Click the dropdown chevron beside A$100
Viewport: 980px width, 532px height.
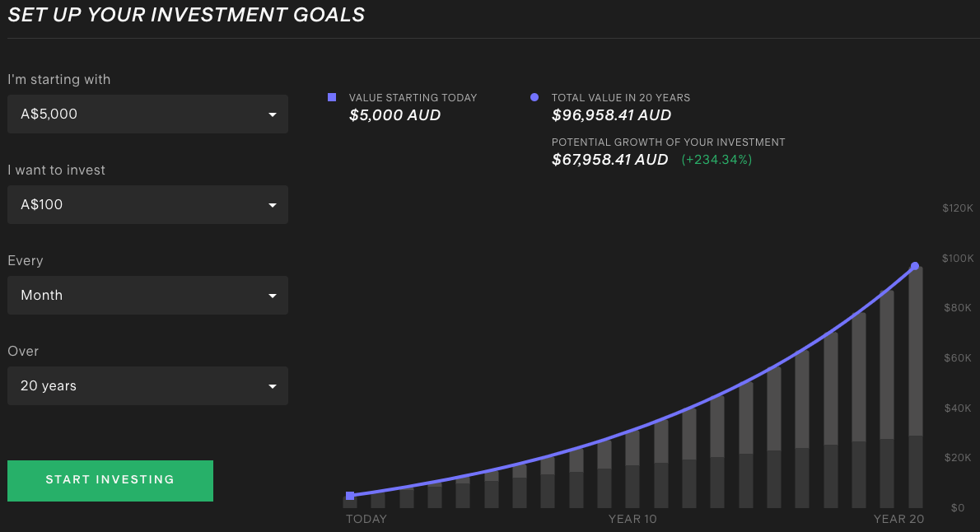[x=273, y=204]
